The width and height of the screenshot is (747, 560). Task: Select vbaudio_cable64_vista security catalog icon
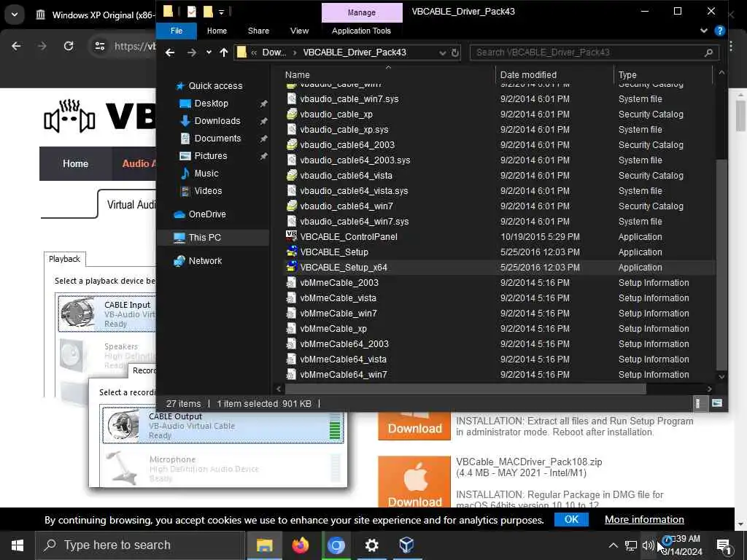pos(291,175)
